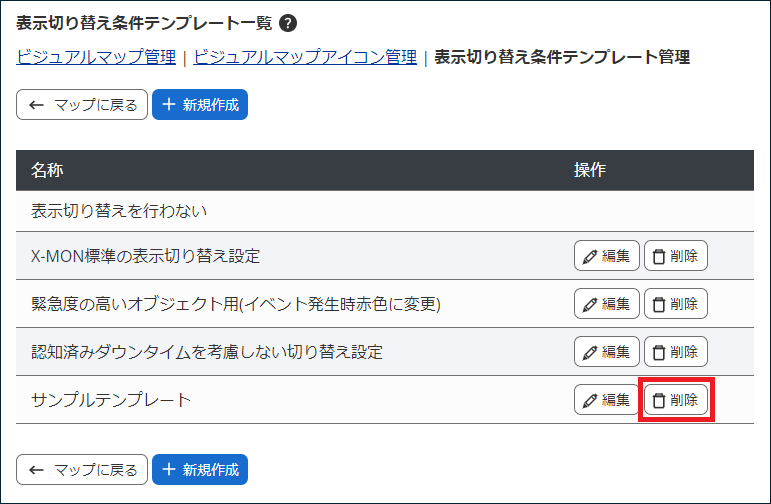The image size is (771, 504).
Task: Click サンプルテンプレート row name
Action: 110,400
